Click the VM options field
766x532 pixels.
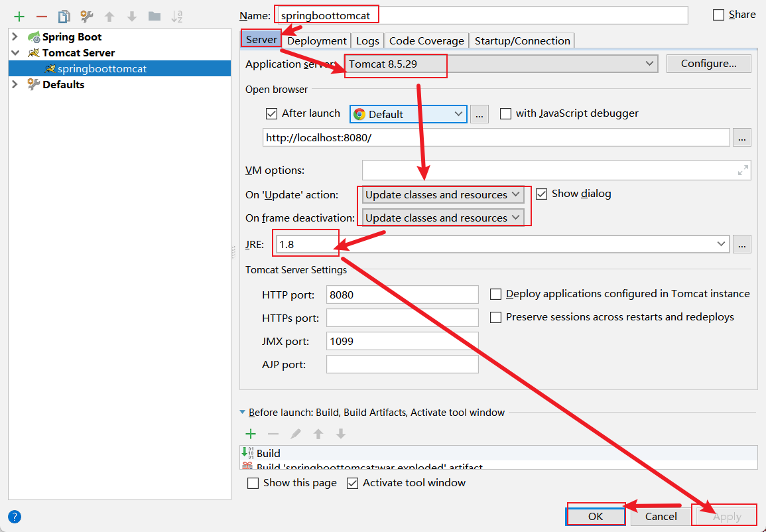pyautogui.click(x=556, y=170)
